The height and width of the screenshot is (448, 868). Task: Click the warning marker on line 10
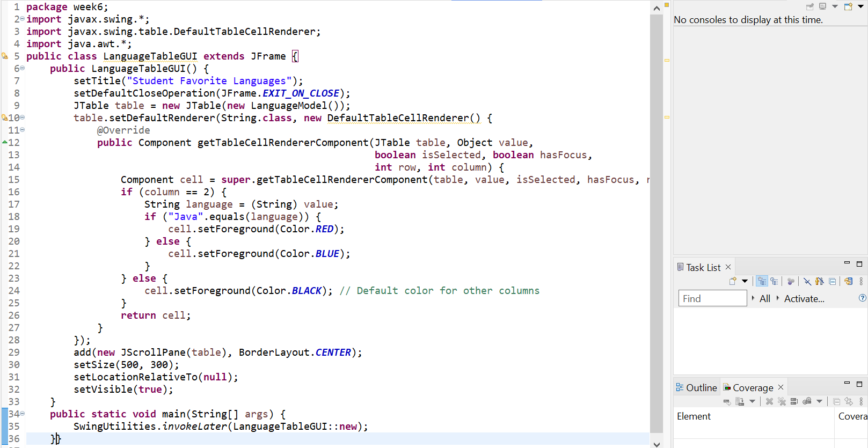(5, 117)
